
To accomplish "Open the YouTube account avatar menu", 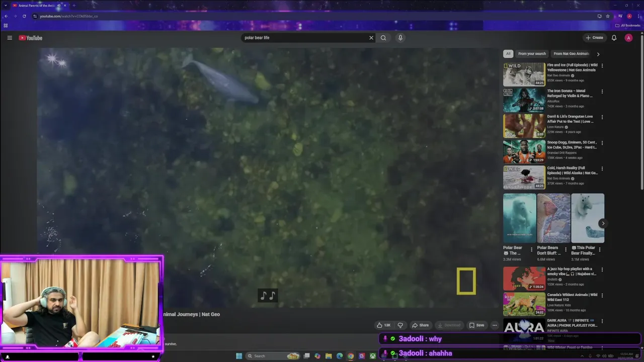I will click(628, 38).
